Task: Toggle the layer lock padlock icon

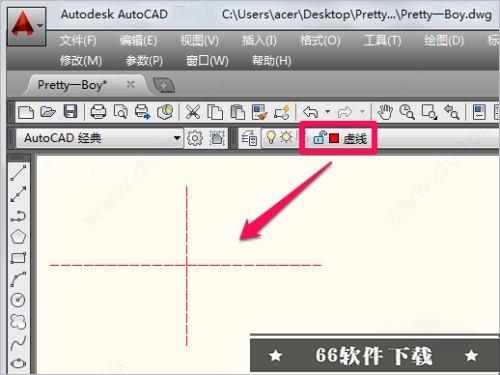Action: (x=319, y=137)
